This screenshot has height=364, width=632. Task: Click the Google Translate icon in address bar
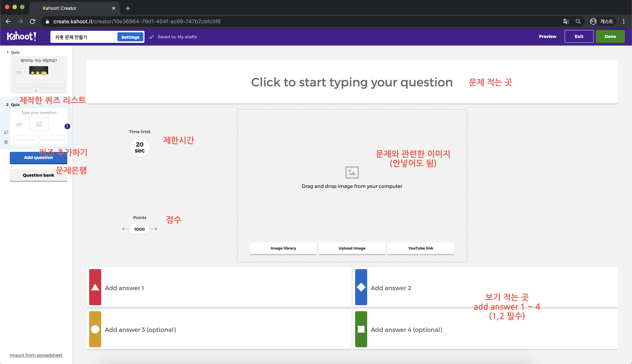[x=566, y=21]
